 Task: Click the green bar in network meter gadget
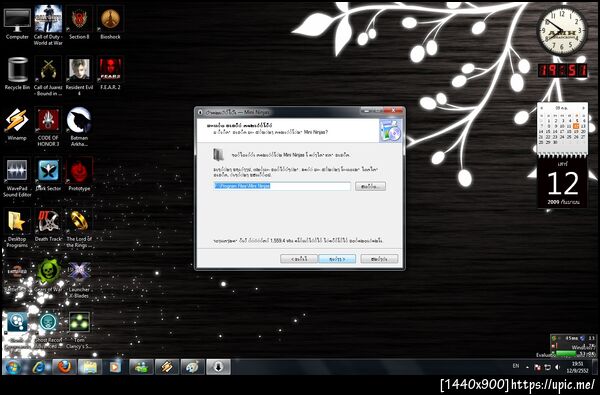click(566, 354)
